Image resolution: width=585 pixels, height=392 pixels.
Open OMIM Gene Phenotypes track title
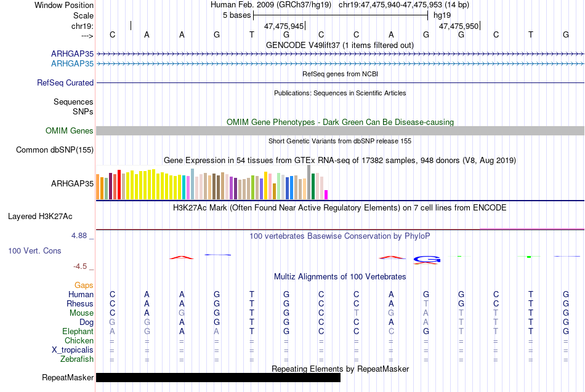pos(341,122)
